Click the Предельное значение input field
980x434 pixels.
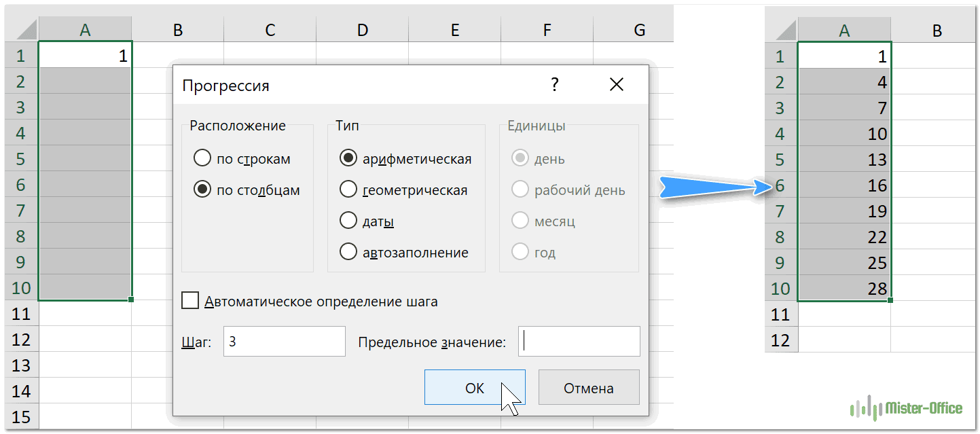(579, 342)
